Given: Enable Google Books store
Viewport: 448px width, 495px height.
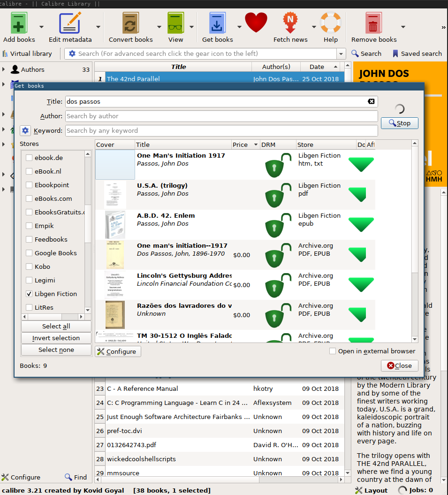Looking at the screenshot, I should click(x=29, y=252).
